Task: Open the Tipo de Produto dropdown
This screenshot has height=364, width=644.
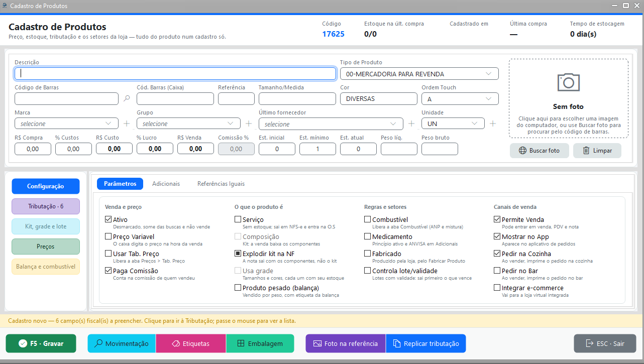Action: point(419,74)
